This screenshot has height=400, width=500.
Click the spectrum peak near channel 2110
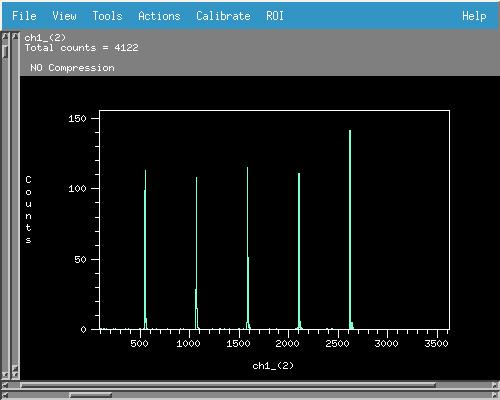pyautogui.click(x=299, y=251)
